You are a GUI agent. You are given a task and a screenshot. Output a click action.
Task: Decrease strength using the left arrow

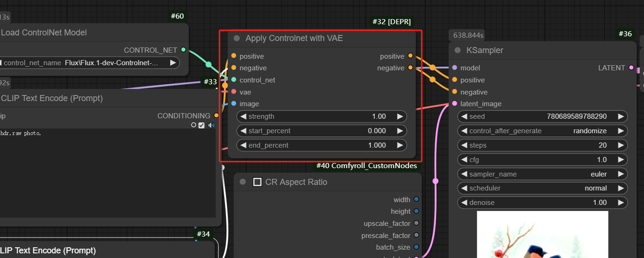(243, 116)
